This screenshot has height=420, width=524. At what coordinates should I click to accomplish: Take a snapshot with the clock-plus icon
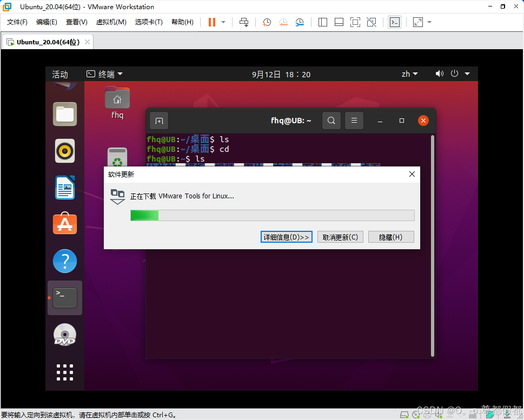coord(267,22)
